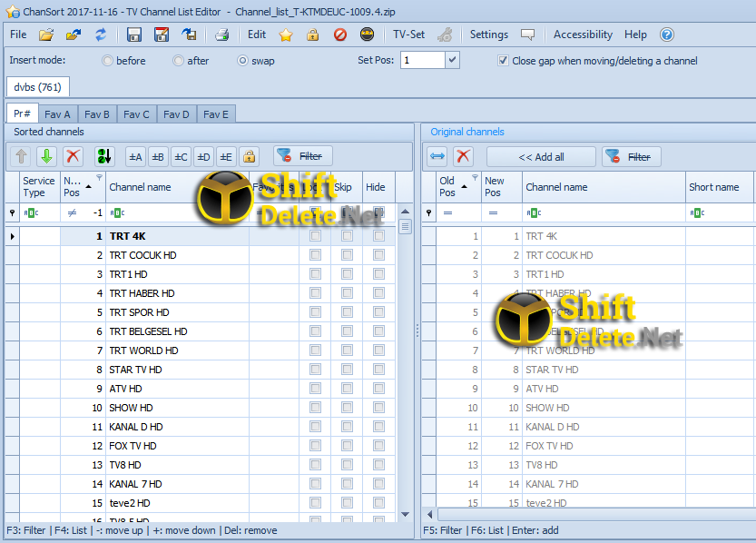Click the renumber channels sort icon

coord(104,156)
